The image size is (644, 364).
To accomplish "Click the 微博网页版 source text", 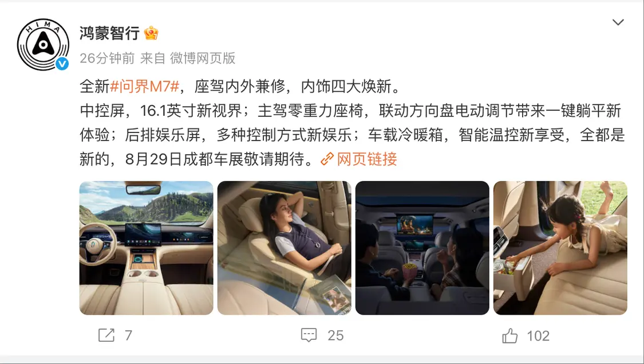I will (203, 58).
